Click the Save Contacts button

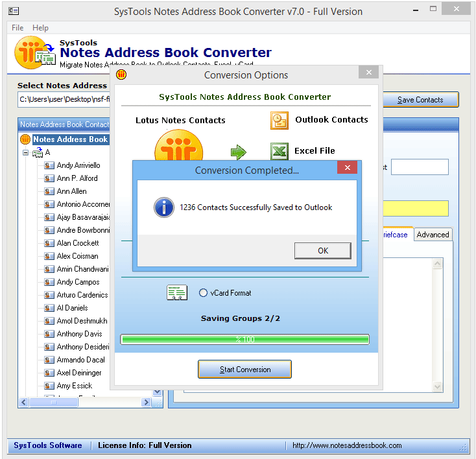pyautogui.click(x=420, y=100)
